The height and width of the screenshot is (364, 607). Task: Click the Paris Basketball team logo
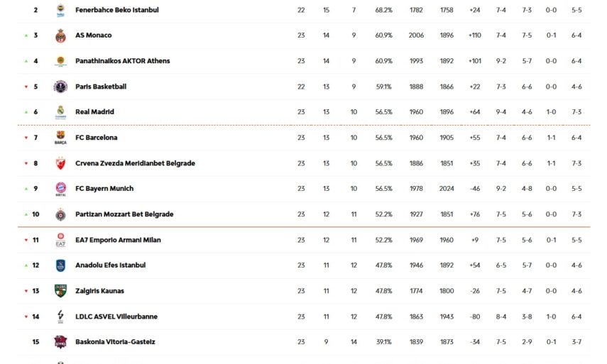pyautogui.click(x=60, y=87)
